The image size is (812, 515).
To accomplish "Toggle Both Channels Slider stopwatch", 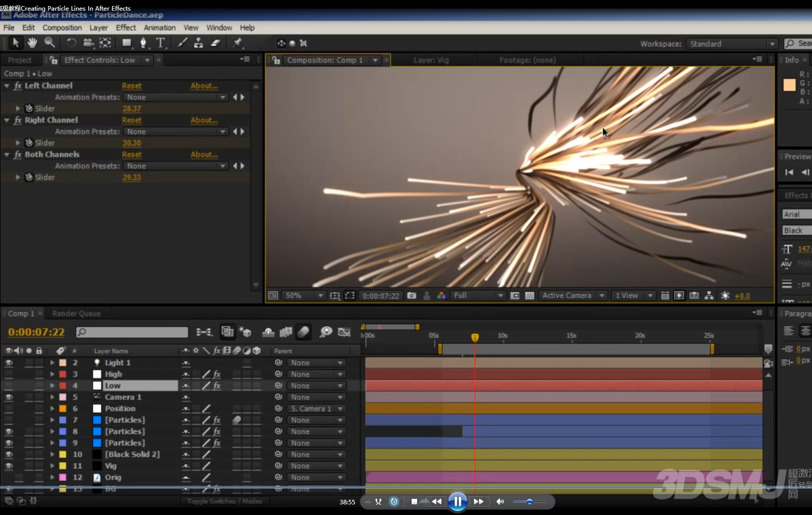I will [x=29, y=177].
